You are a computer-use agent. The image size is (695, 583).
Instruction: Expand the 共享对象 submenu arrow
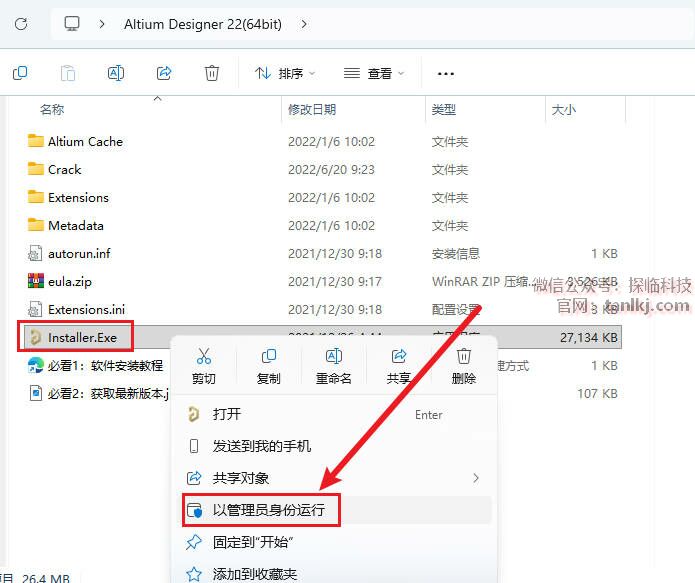(476, 478)
